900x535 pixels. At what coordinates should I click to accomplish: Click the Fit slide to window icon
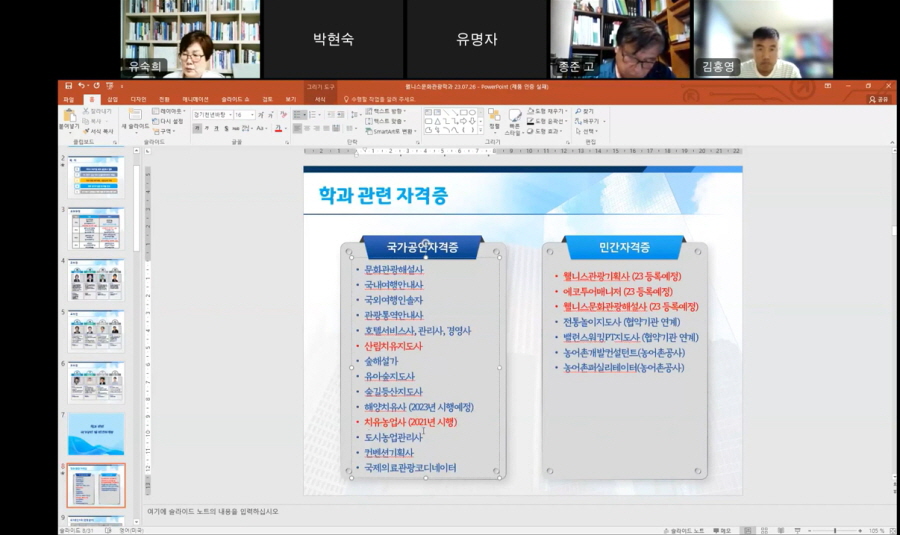coord(891,530)
